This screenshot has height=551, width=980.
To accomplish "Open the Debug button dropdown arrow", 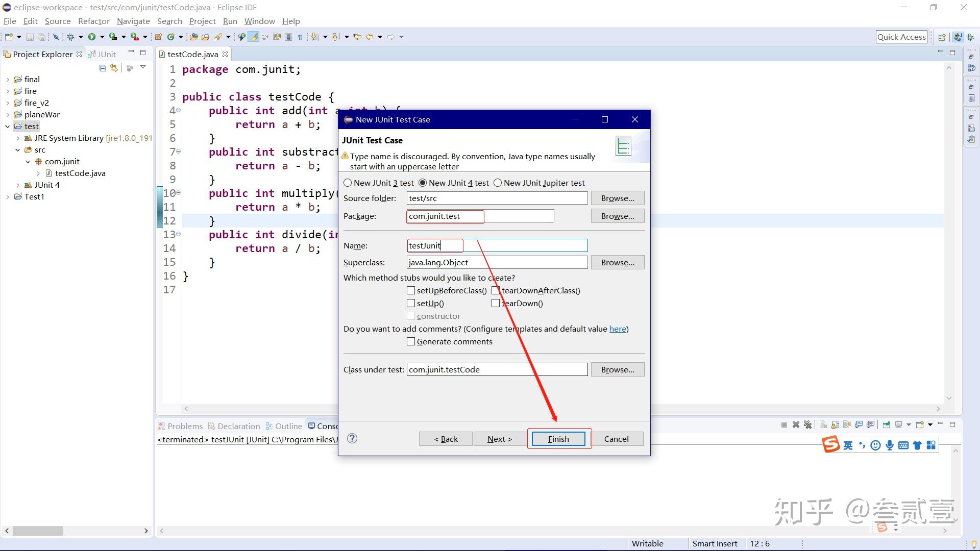I will 81,37.
